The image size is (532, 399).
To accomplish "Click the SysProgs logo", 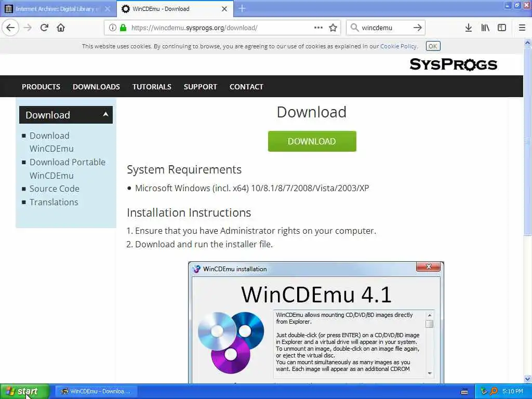I will [453, 64].
